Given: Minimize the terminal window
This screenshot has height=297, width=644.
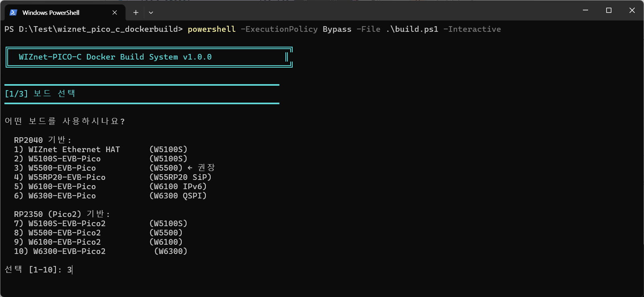Looking at the screenshot, I should click(585, 10).
